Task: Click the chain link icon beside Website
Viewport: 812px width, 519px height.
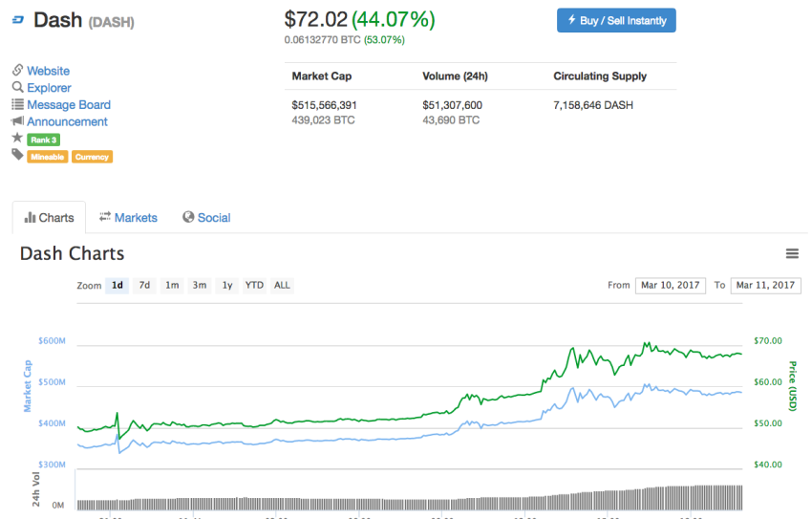Action: [x=17, y=71]
